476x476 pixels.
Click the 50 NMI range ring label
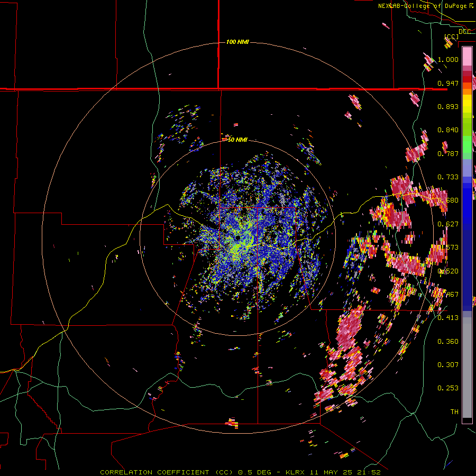coord(237,140)
